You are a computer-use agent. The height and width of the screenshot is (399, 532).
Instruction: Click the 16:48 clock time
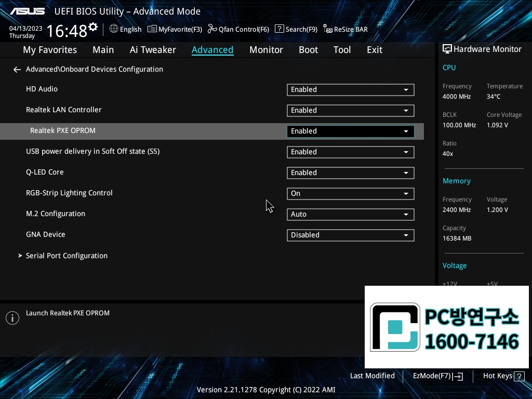pos(67,31)
